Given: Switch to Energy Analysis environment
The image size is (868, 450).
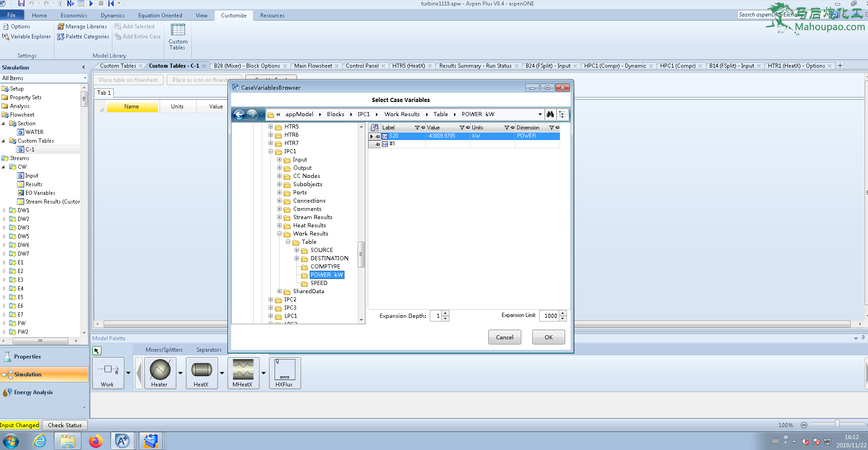Looking at the screenshot, I should pos(44,392).
